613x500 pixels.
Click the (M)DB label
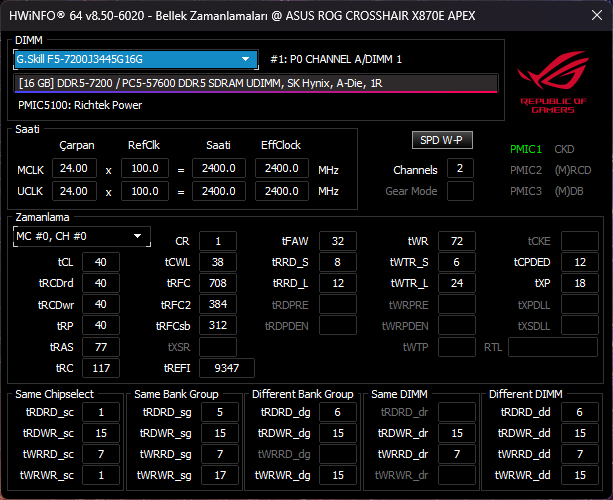569,191
